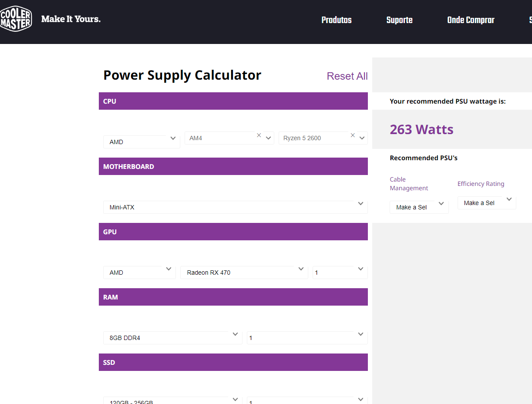The width and height of the screenshot is (532, 404).
Task: Click the Reset All link
Action: tap(347, 76)
